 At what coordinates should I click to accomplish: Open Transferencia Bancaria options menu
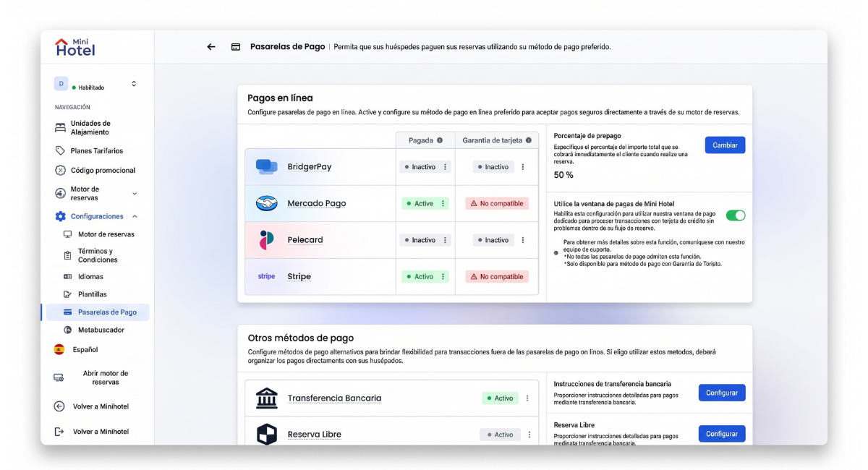pos(527,398)
